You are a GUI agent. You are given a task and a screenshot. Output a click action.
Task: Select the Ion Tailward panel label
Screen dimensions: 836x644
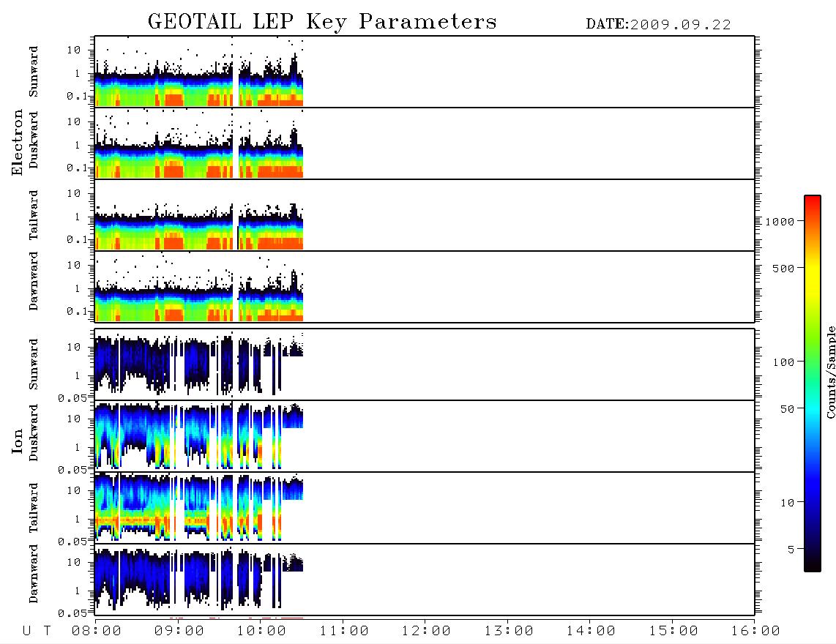point(34,508)
